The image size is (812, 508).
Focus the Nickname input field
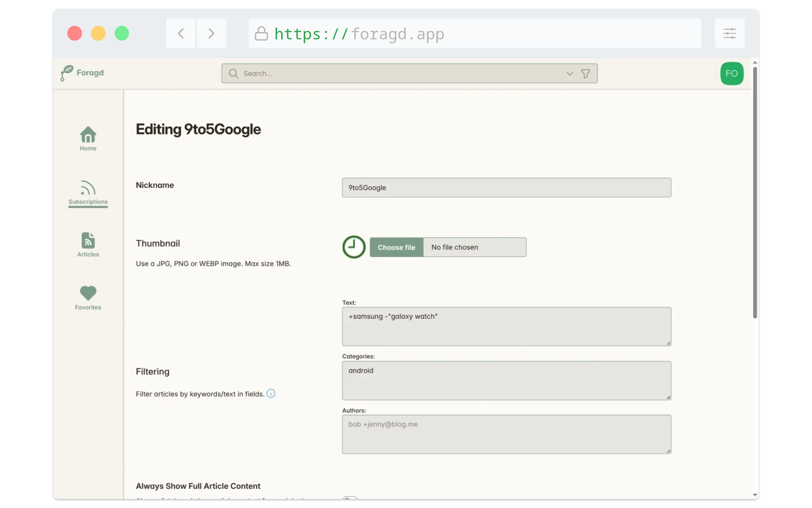[506, 188]
